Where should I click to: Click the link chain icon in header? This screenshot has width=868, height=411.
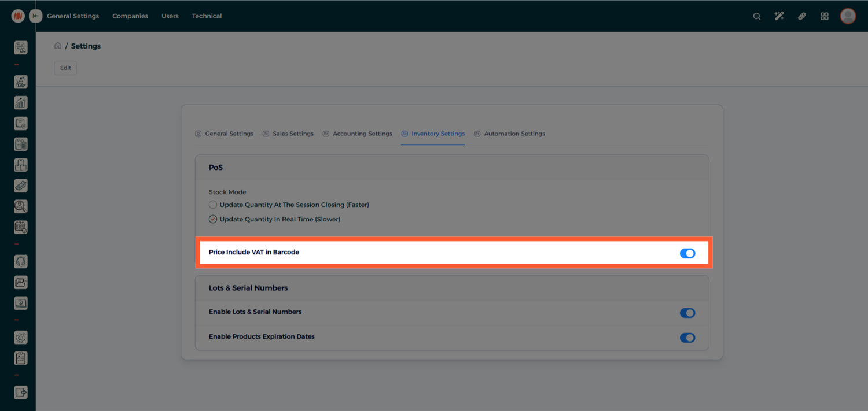click(801, 16)
